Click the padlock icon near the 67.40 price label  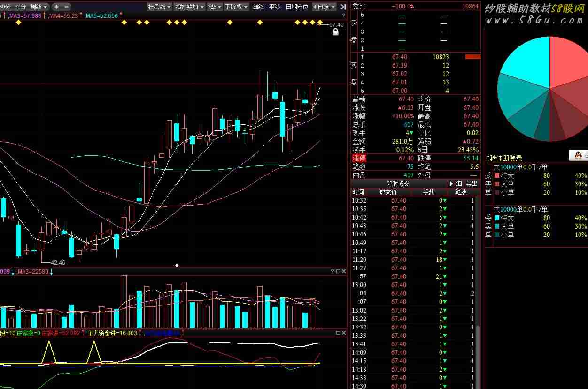pyautogui.click(x=335, y=32)
